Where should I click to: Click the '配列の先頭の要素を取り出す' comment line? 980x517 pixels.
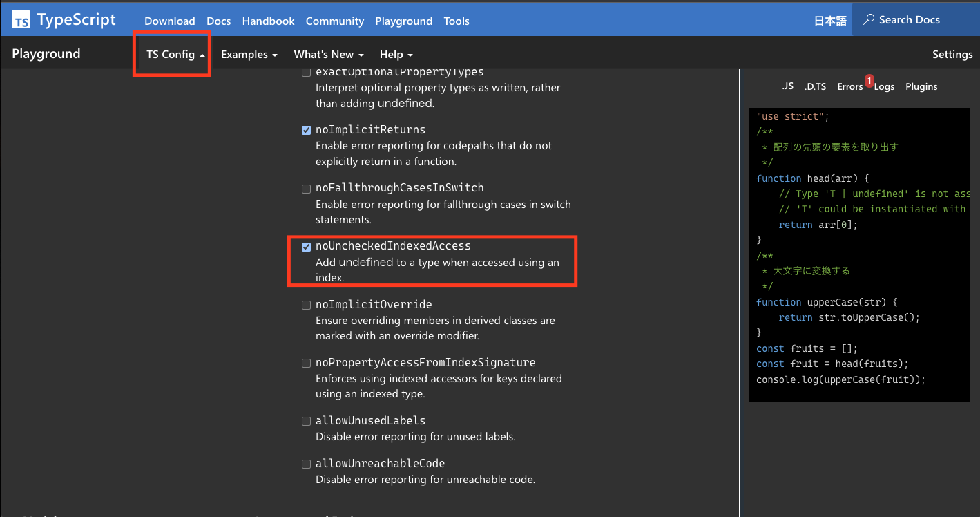[x=829, y=147]
